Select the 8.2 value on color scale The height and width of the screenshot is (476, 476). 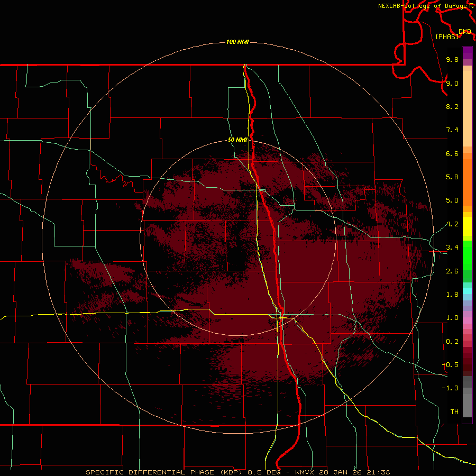[x=452, y=106]
